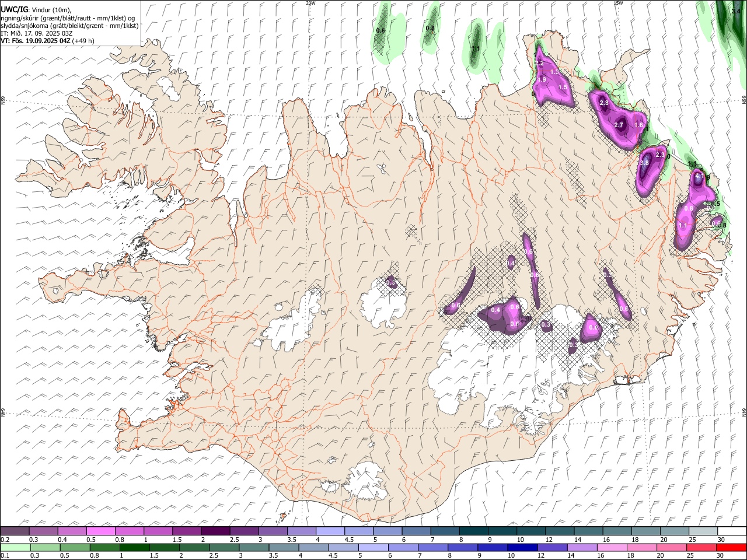Click the 'IT: Mið. 17. 09. 2025 03Z' line

point(36,33)
